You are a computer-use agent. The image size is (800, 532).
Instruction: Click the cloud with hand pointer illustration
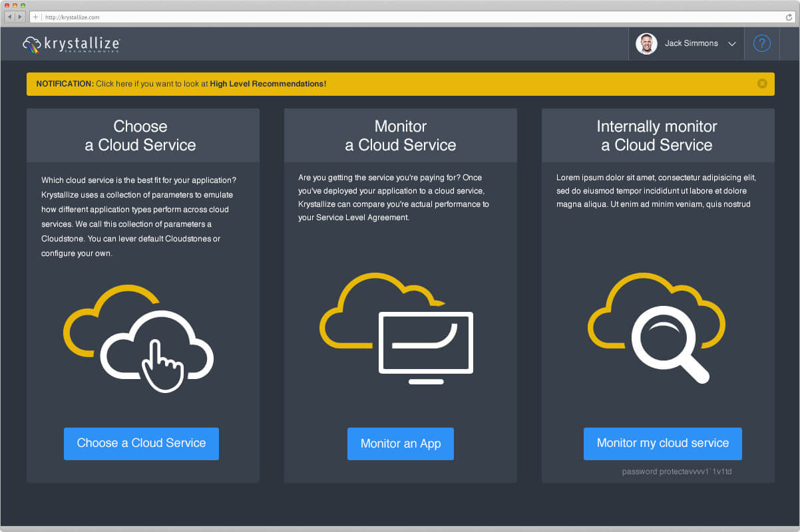(x=138, y=338)
